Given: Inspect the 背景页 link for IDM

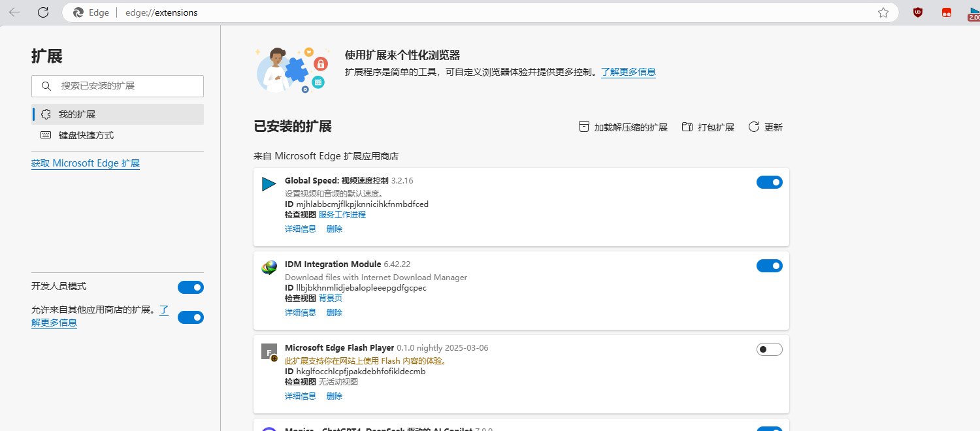Looking at the screenshot, I should [x=331, y=298].
